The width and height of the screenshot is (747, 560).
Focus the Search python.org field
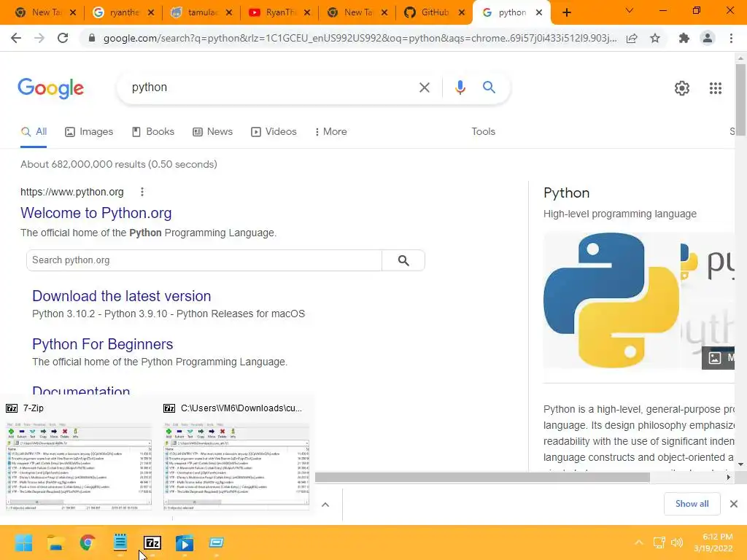coord(204,260)
